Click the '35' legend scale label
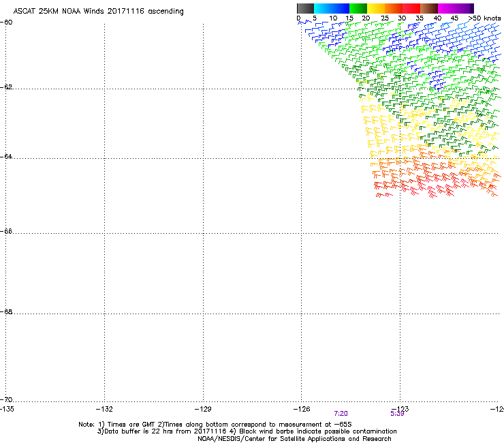504x443 pixels. tap(420, 18)
